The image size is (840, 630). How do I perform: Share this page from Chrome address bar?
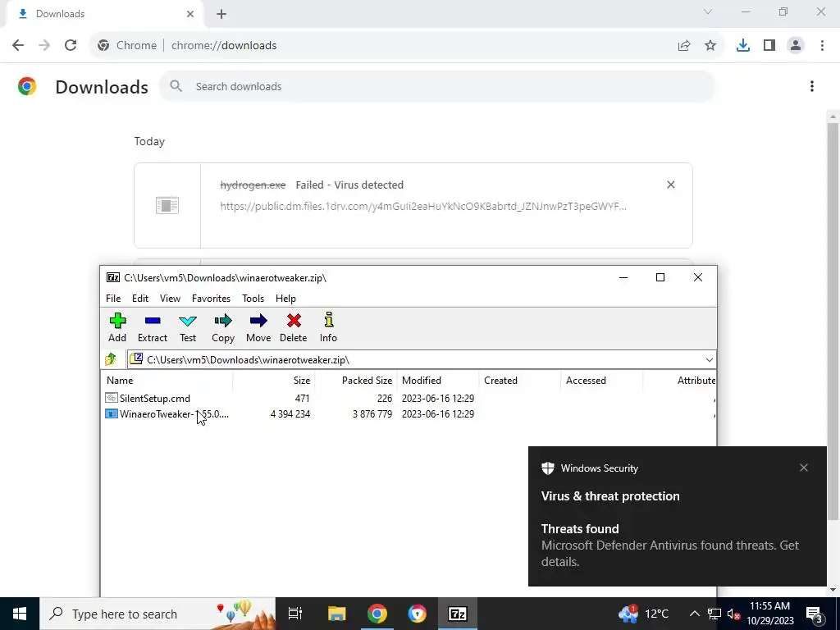coord(684,46)
